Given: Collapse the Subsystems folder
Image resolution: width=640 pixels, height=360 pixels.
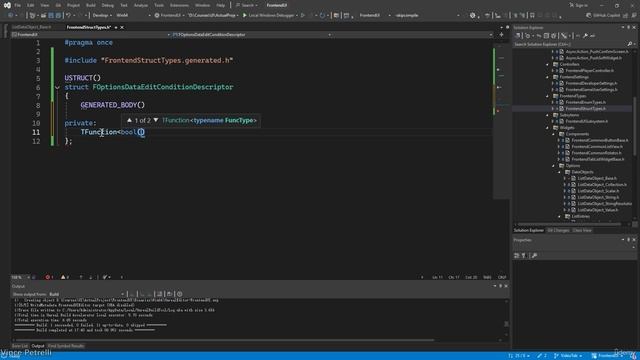Looking at the screenshot, I should pyautogui.click(x=548, y=115).
